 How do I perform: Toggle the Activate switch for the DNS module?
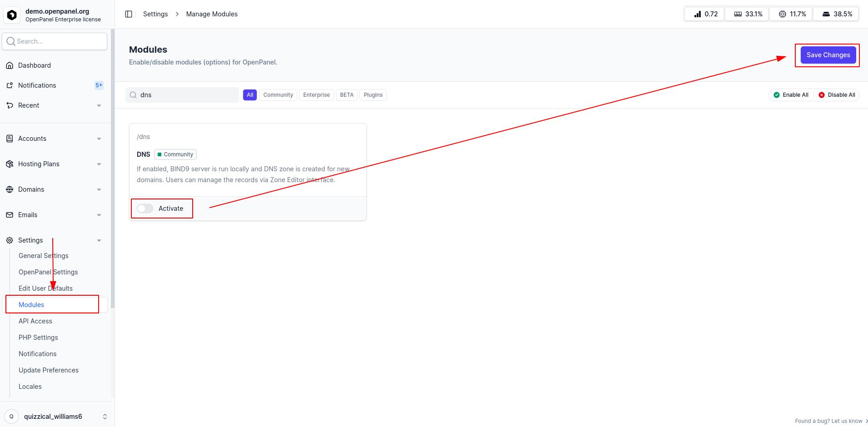[x=145, y=208]
